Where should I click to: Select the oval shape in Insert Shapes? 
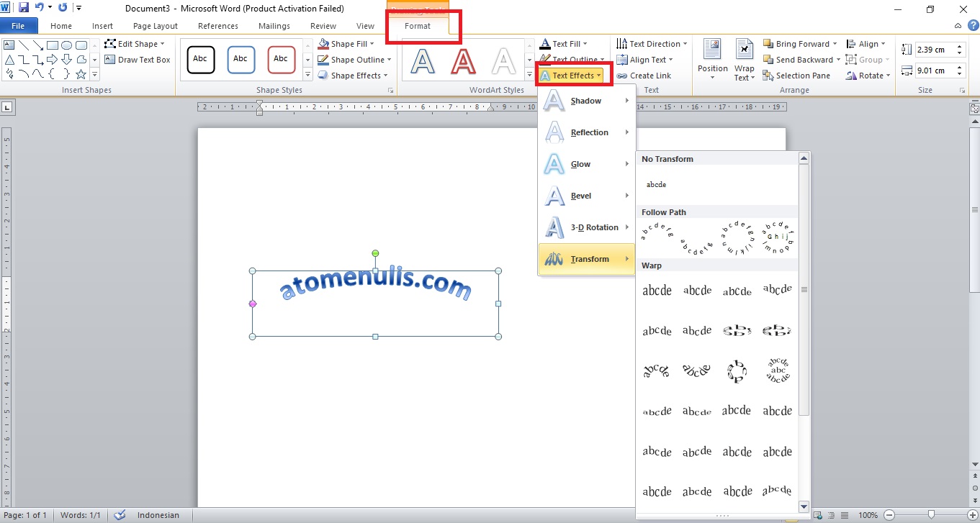[66, 45]
